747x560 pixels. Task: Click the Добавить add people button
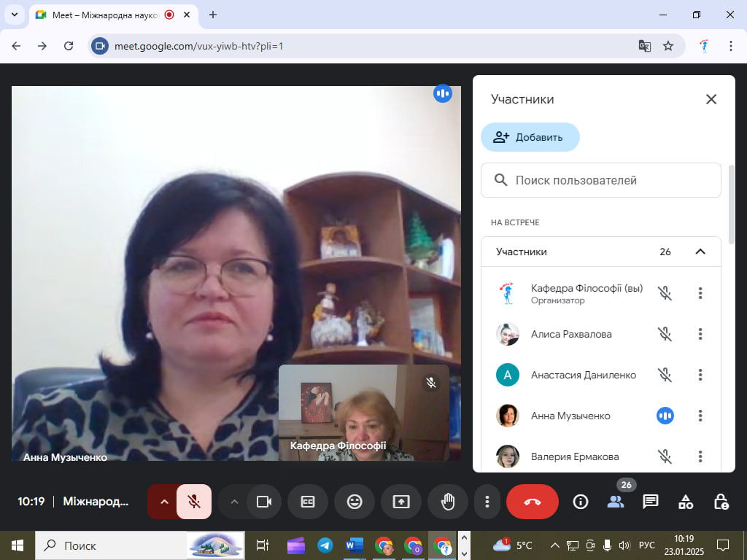tap(530, 137)
